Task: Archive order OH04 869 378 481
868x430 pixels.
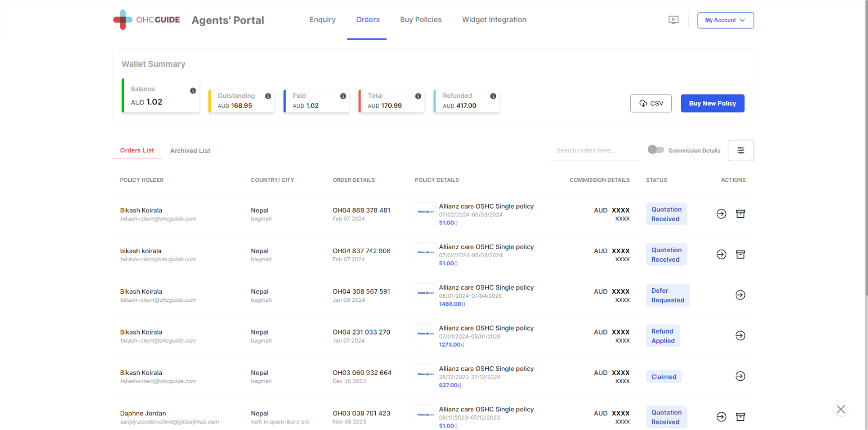Action: [740, 214]
